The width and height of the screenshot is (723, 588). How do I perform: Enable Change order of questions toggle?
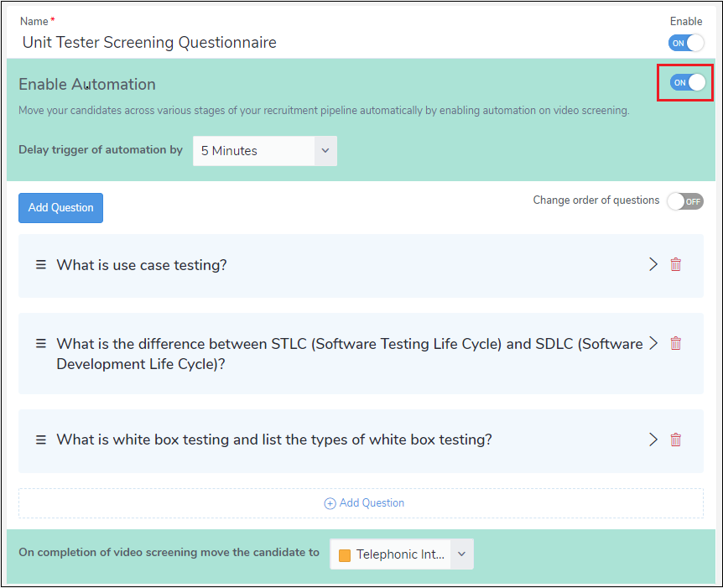(x=684, y=201)
